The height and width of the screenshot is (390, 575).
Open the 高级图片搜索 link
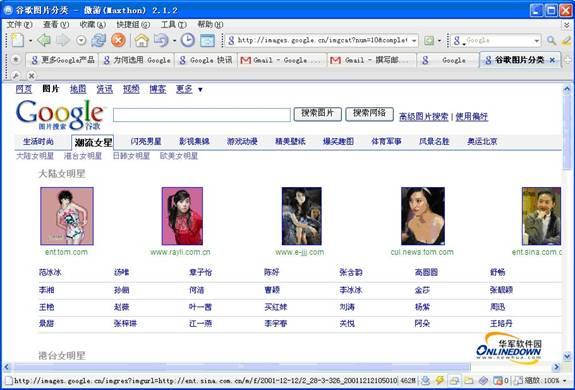(424, 117)
